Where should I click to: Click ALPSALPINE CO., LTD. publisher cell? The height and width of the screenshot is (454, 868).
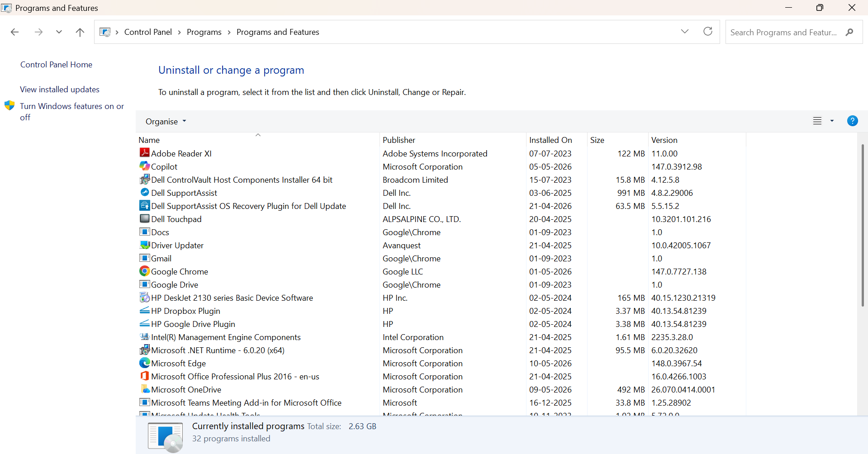(x=422, y=219)
